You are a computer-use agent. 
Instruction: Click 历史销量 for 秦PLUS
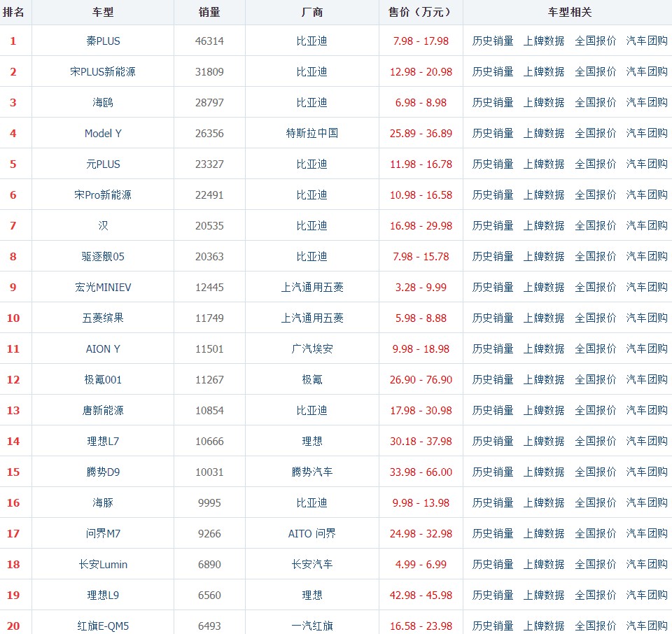point(493,41)
